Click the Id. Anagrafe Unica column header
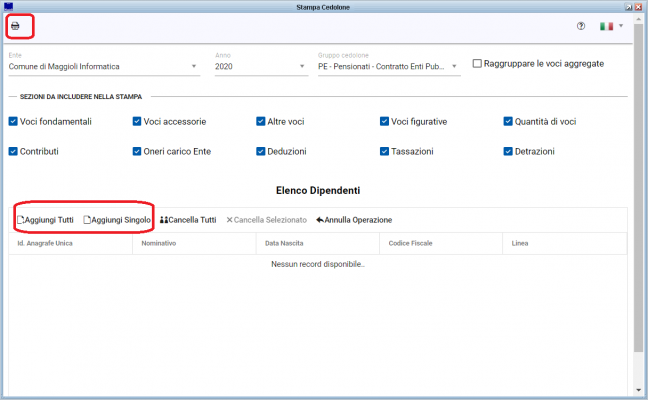The width and height of the screenshot is (648, 400). point(70,243)
